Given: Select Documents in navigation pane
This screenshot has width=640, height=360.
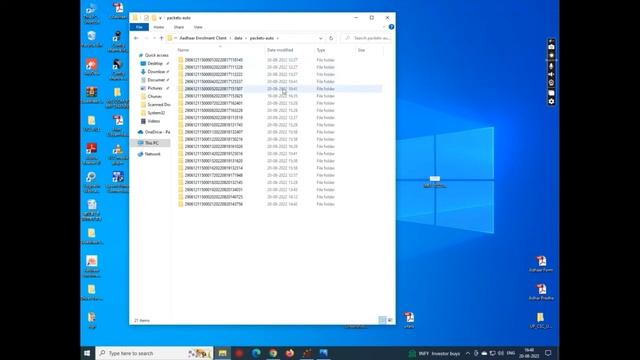Looking at the screenshot, I should tap(155, 80).
